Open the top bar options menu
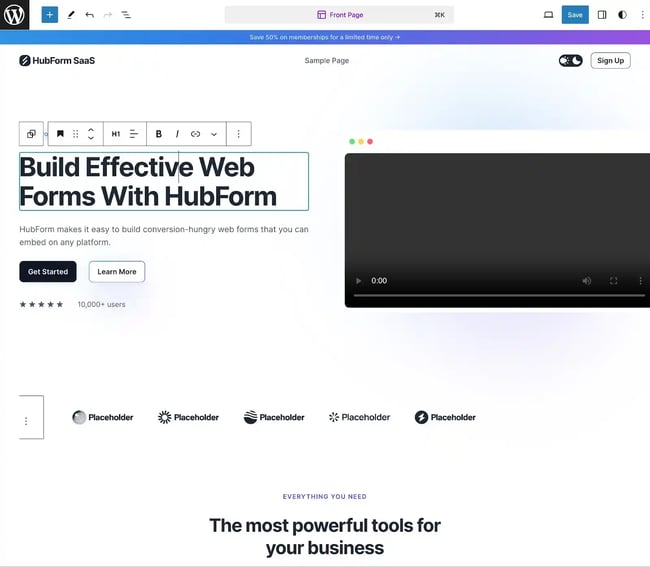650x567 pixels. (x=643, y=15)
